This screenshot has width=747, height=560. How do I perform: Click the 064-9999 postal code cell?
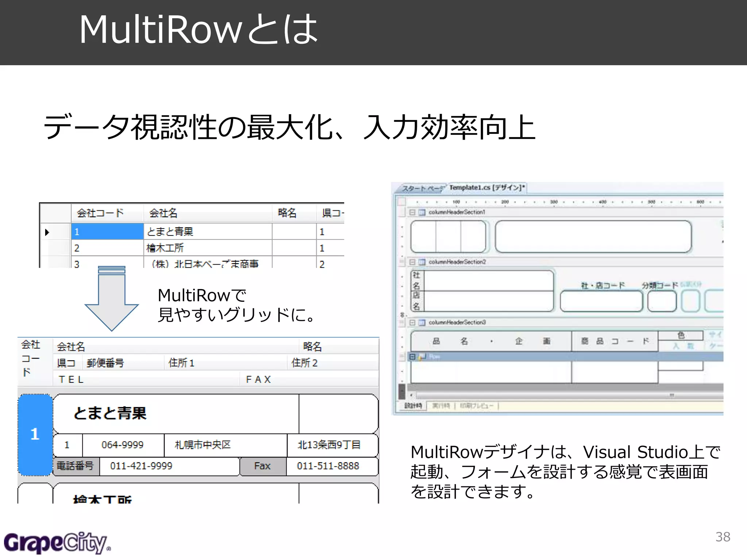coord(123,445)
